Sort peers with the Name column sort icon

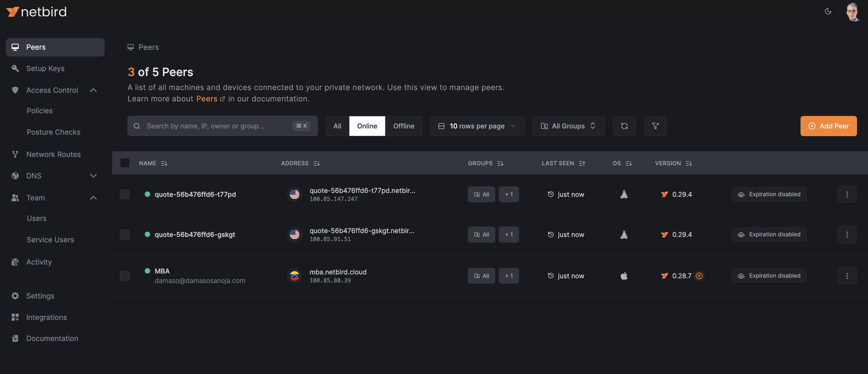164,164
